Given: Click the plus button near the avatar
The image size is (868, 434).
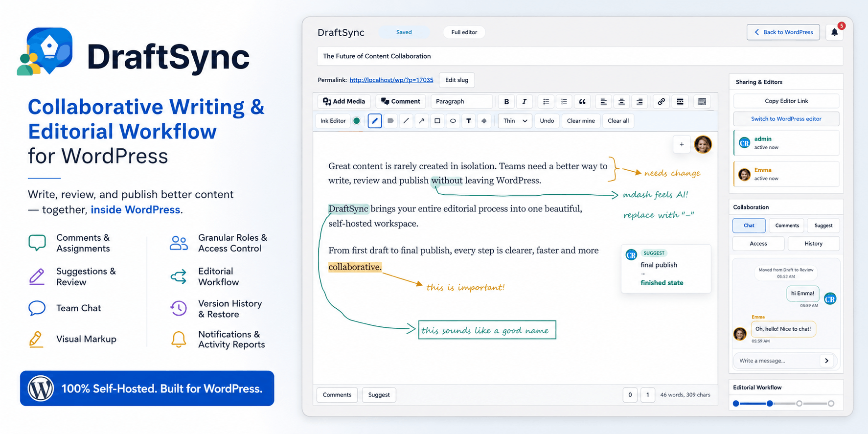Looking at the screenshot, I should click(x=682, y=144).
